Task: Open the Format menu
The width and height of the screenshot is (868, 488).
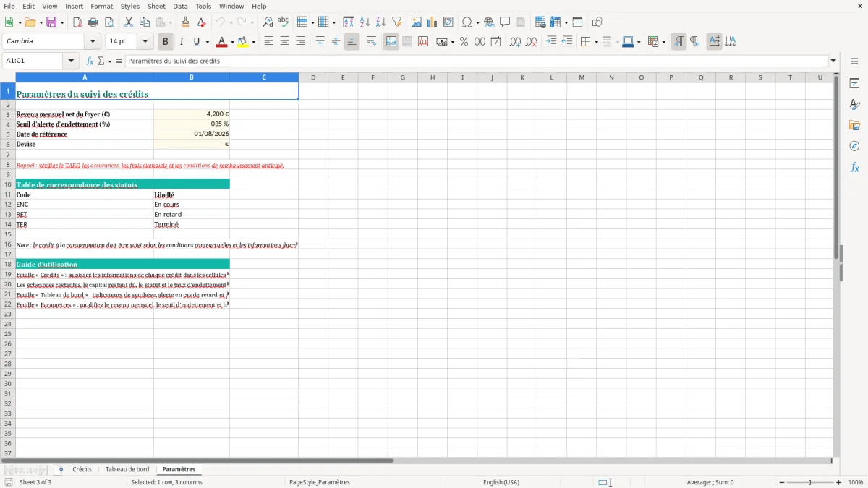Action: coord(102,6)
